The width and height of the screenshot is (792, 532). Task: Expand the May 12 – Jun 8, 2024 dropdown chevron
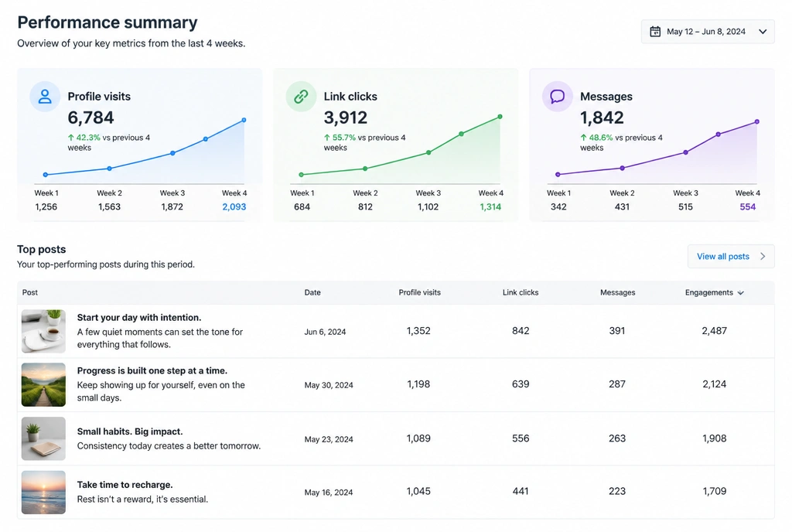(x=763, y=31)
